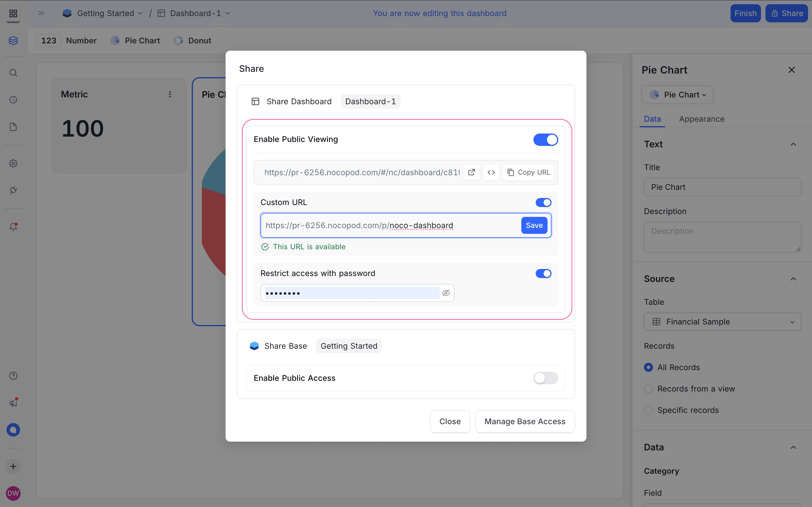The height and width of the screenshot is (507, 812).
Task: Turn off the Custom URL toggle
Action: click(543, 202)
